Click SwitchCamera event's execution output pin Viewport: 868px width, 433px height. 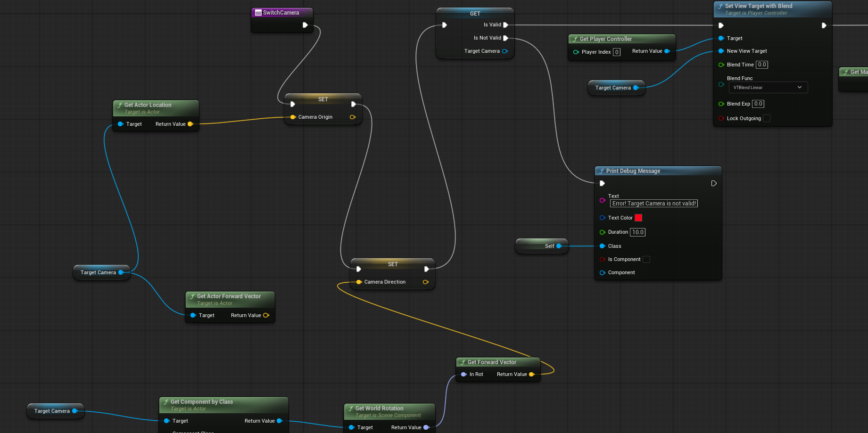(305, 25)
